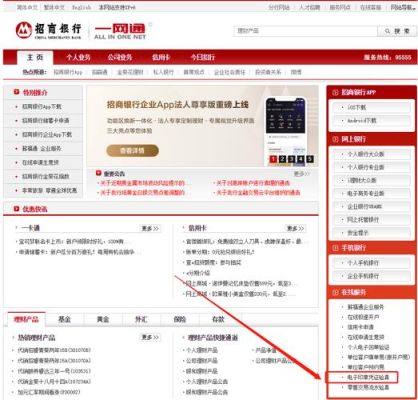Open 企业手机银行 in 手机银行
The image size is (418, 400).
371,276
